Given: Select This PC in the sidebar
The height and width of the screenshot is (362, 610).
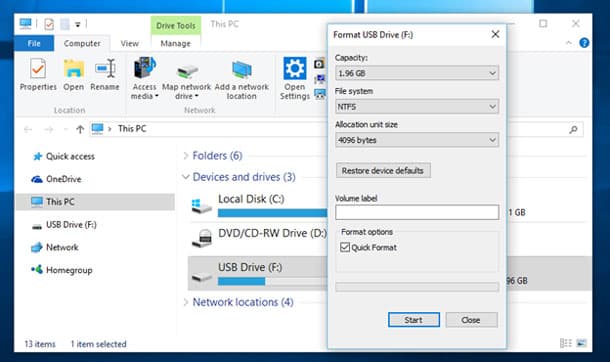Looking at the screenshot, I should tap(95, 202).
